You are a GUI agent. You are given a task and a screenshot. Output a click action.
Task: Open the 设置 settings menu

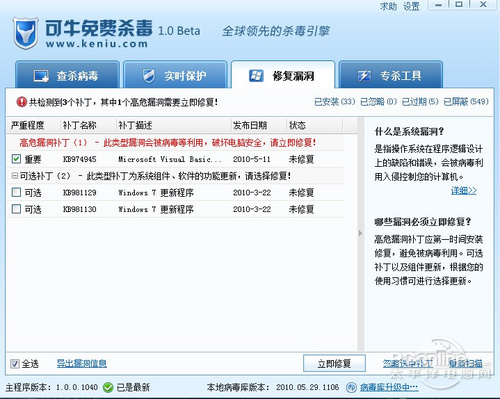[411, 6]
